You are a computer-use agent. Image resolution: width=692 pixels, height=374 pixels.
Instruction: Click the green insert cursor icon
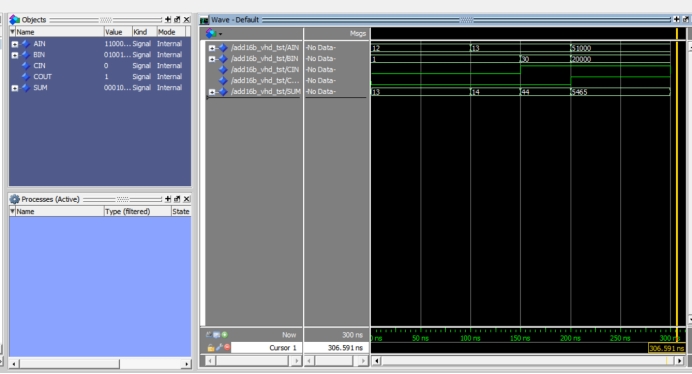[x=225, y=335]
